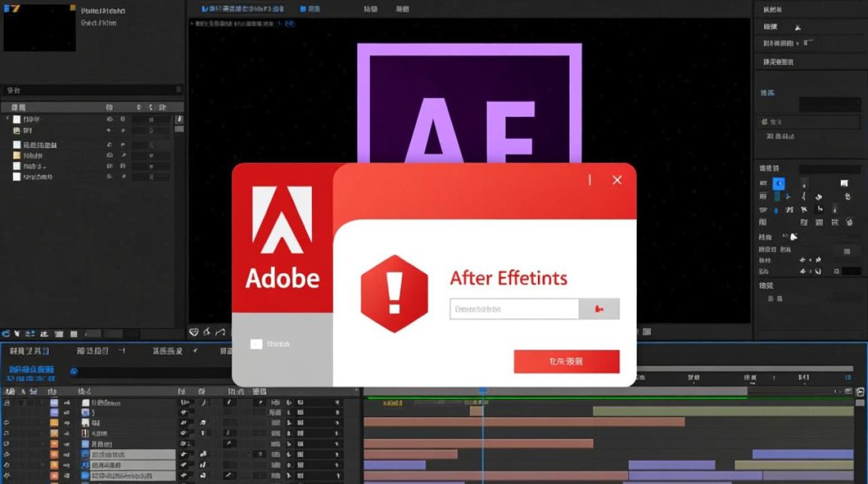Tick the white checkbox in the Adobe dialog

[256, 344]
